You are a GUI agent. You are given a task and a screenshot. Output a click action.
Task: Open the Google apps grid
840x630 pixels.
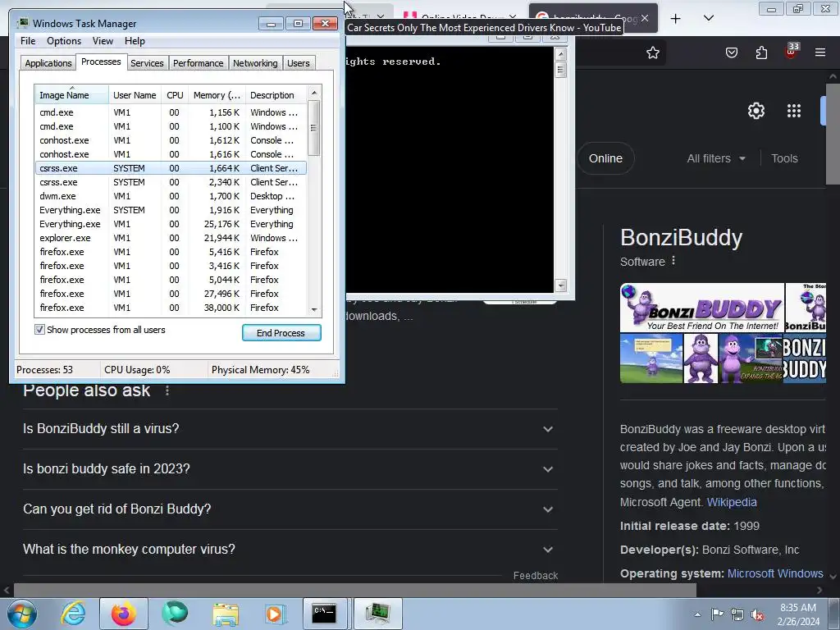(x=794, y=111)
